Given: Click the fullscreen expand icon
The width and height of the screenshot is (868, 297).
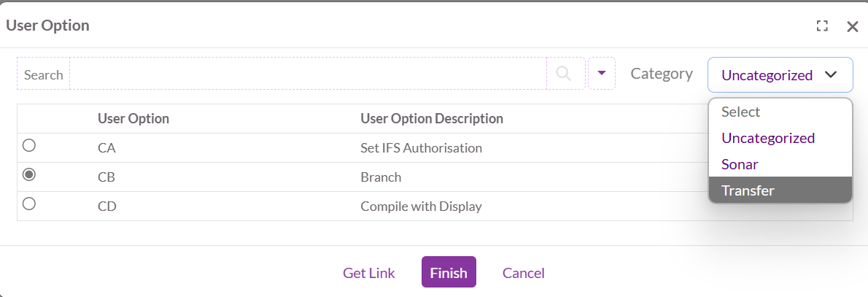Looking at the screenshot, I should point(822,26).
